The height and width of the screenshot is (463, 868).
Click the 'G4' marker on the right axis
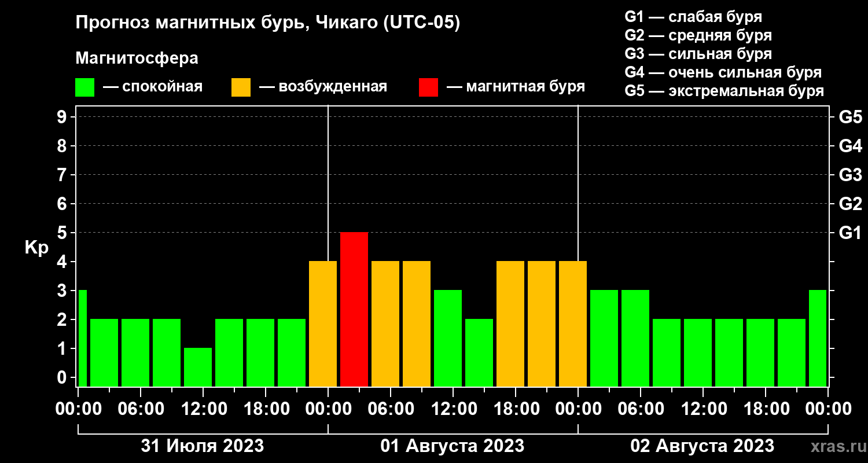[850, 146]
